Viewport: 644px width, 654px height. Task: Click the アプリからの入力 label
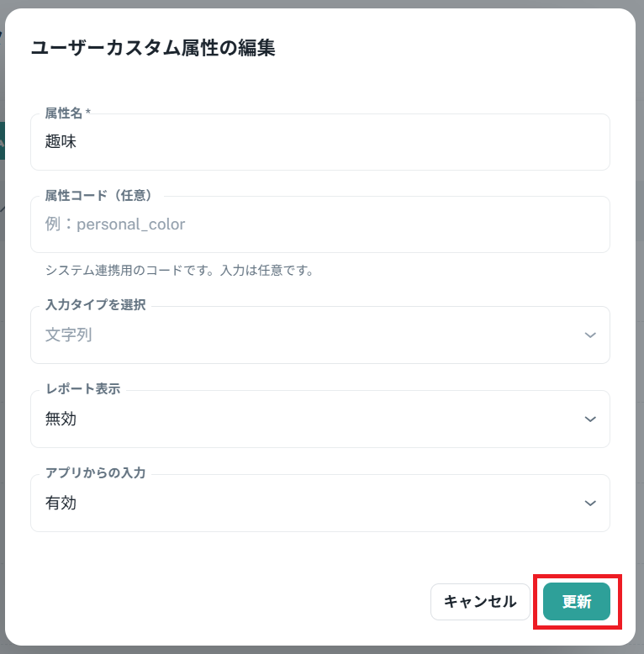pos(95,473)
